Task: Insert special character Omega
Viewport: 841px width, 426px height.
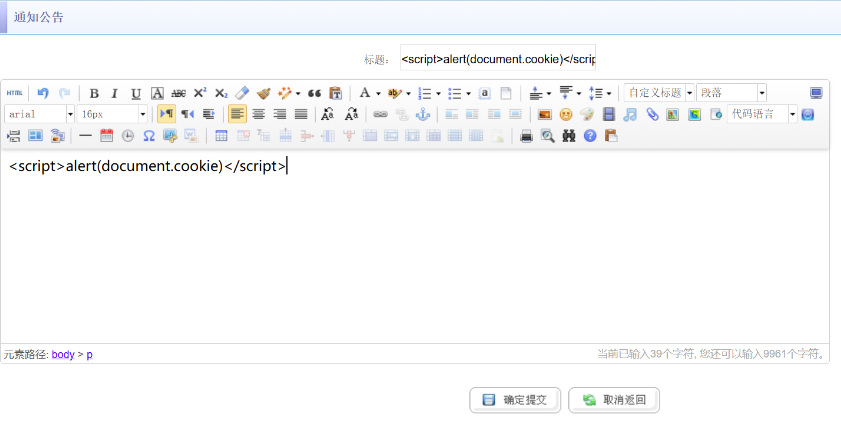Action: (149, 136)
